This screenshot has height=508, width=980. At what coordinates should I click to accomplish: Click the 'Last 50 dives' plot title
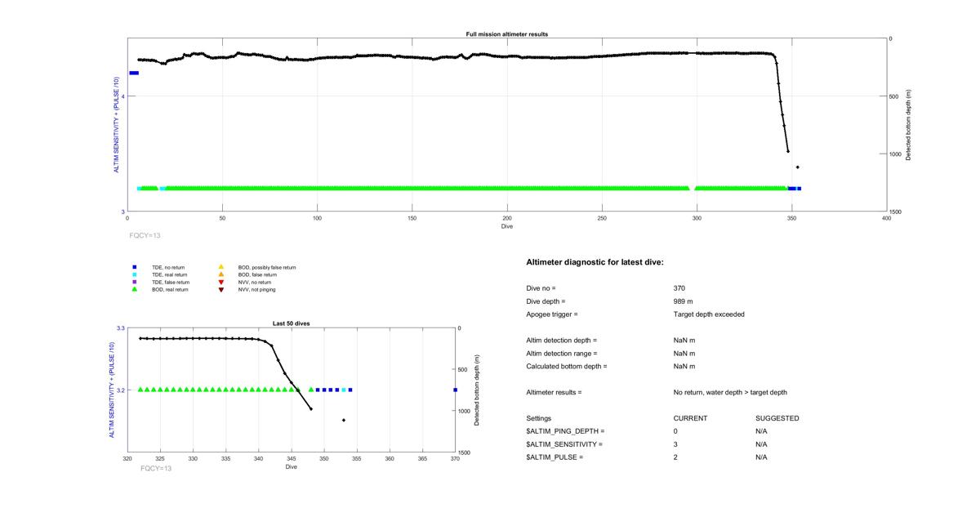[291, 323]
